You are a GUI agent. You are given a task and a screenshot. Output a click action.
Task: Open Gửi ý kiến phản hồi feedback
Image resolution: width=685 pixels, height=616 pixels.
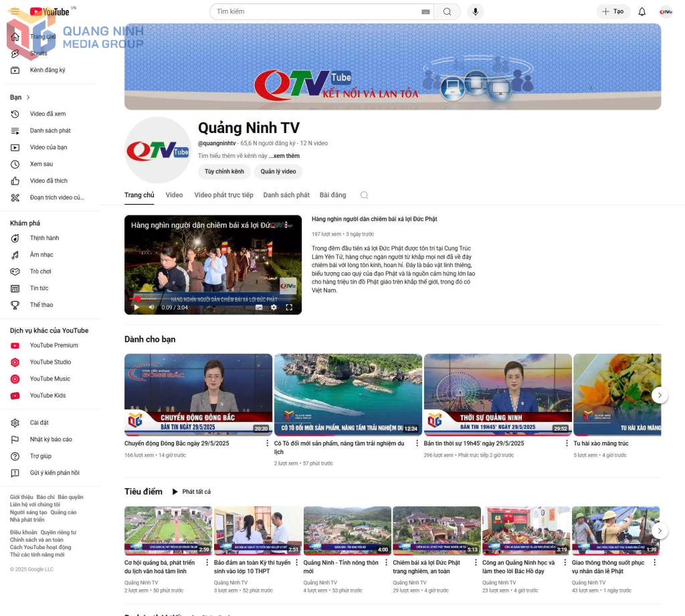tap(54, 473)
